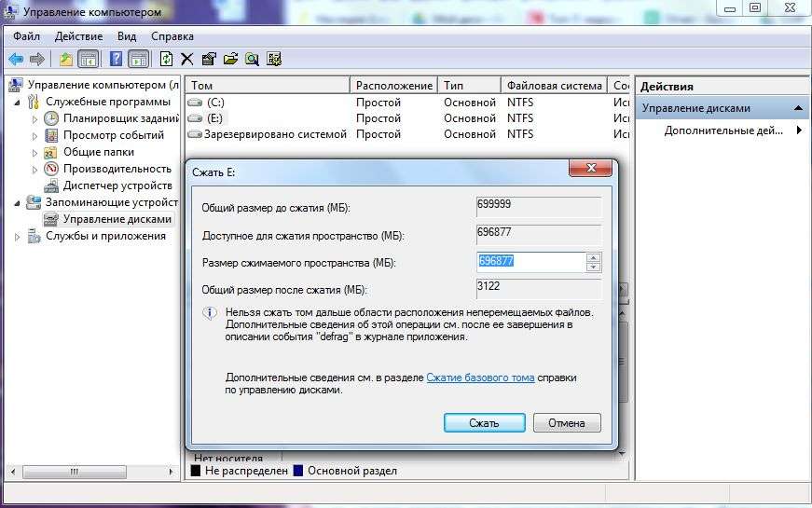
Task: Click the Отмена button
Action: (567, 422)
